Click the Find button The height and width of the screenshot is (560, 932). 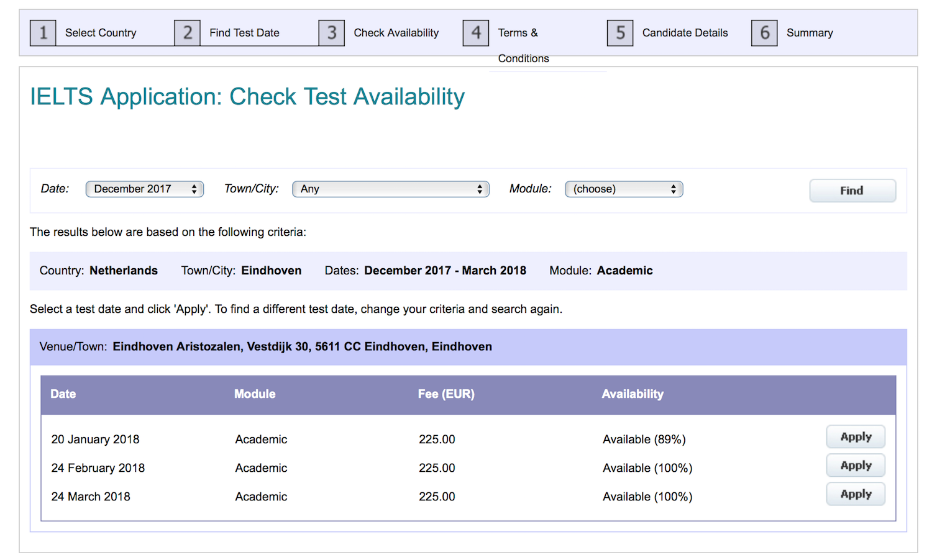coord(852,191)
